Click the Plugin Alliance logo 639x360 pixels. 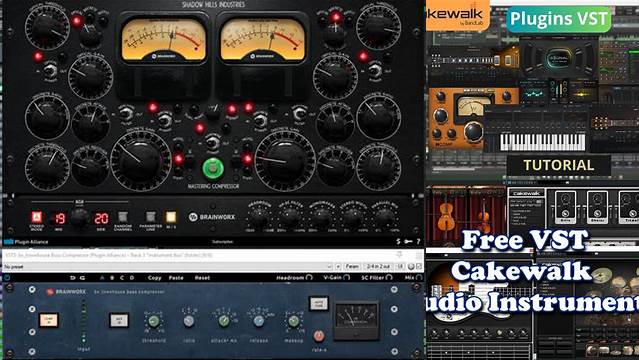pos(26,242)
